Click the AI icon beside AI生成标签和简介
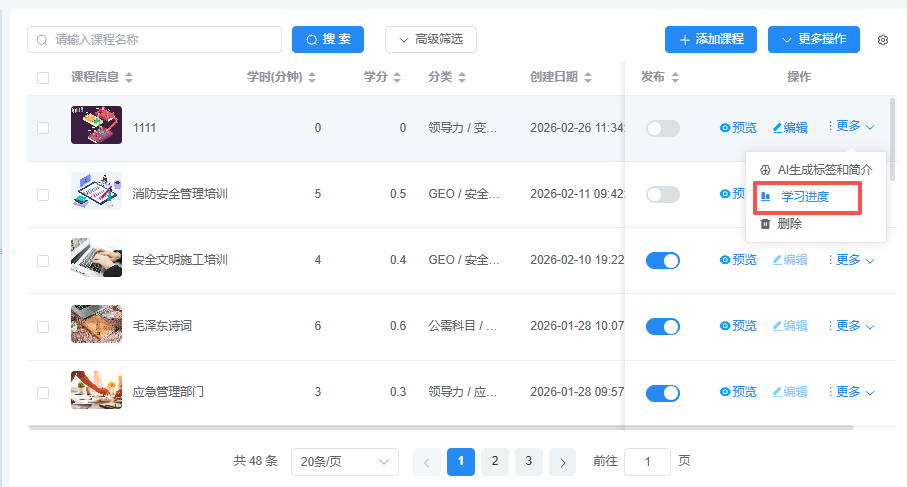 pyautogui.click(x=765, y=170)
